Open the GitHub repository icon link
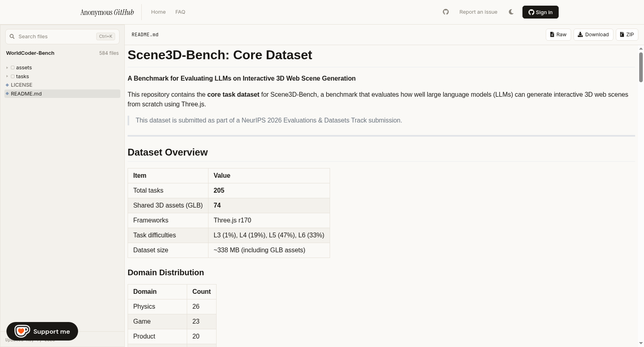The width and height of the screenshot is (644, 347). 446,12
